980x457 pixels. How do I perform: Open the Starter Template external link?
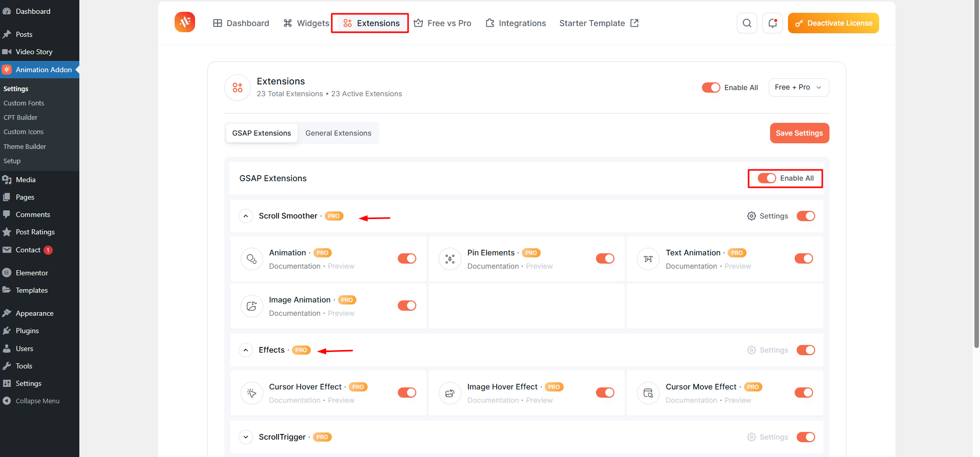(599, 23)
